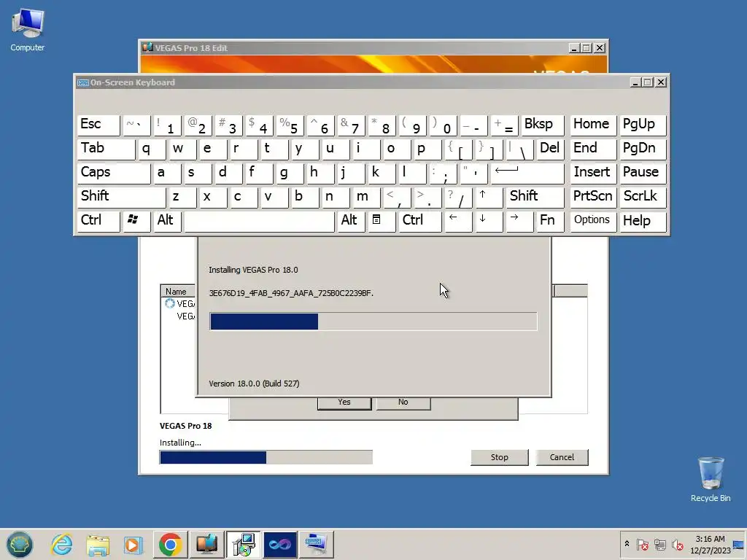Toggle the left Ctrl key
The image size is (747, 560).
tap(98, 220)
